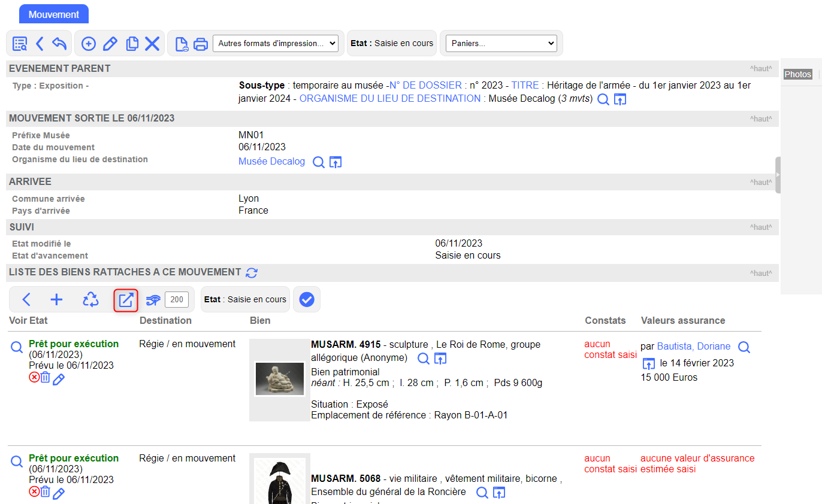This screenshot has height=504, width=822.
Task: Click 'aucune valeur d'assurance estimée saisi' text
Action: [x=697, y=464]
